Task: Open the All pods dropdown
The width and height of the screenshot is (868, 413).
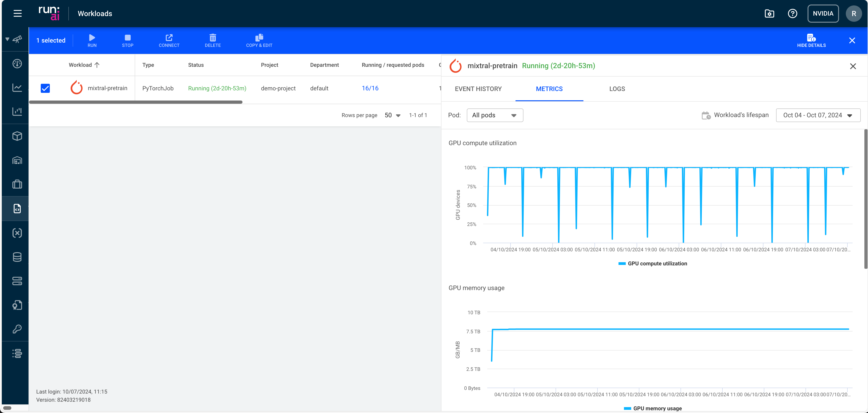Action: (x=495, y=115)
